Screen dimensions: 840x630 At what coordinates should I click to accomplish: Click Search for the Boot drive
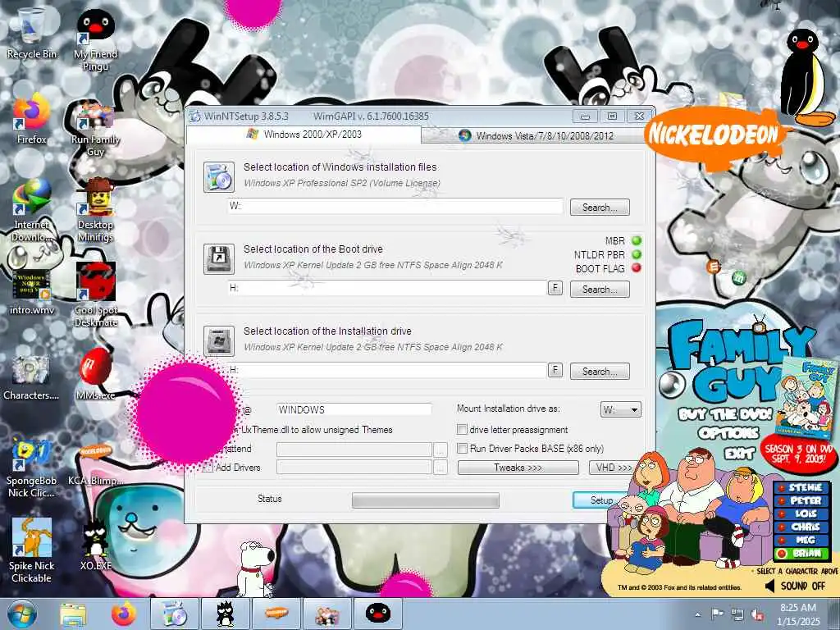point(600,290)
